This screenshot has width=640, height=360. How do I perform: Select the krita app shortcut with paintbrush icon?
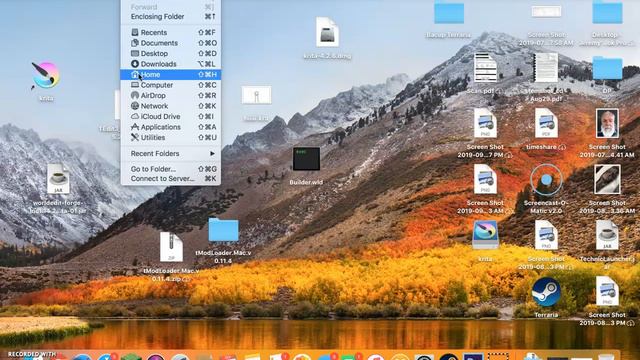tap(46, 76)
